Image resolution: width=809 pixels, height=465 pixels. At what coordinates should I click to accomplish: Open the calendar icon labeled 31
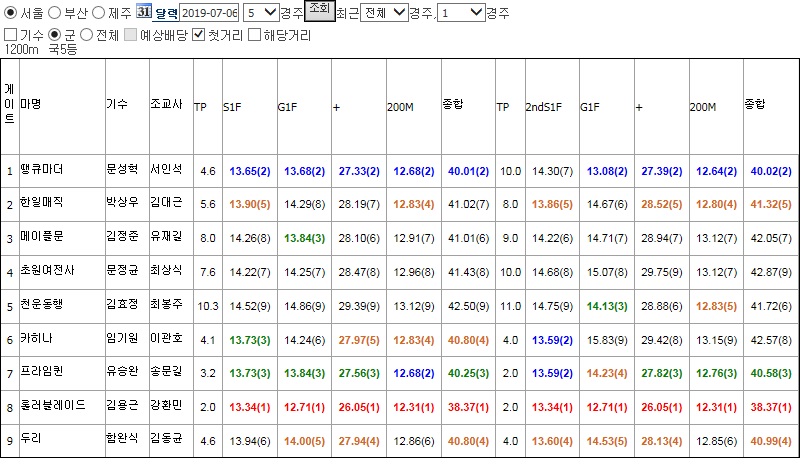144,11
